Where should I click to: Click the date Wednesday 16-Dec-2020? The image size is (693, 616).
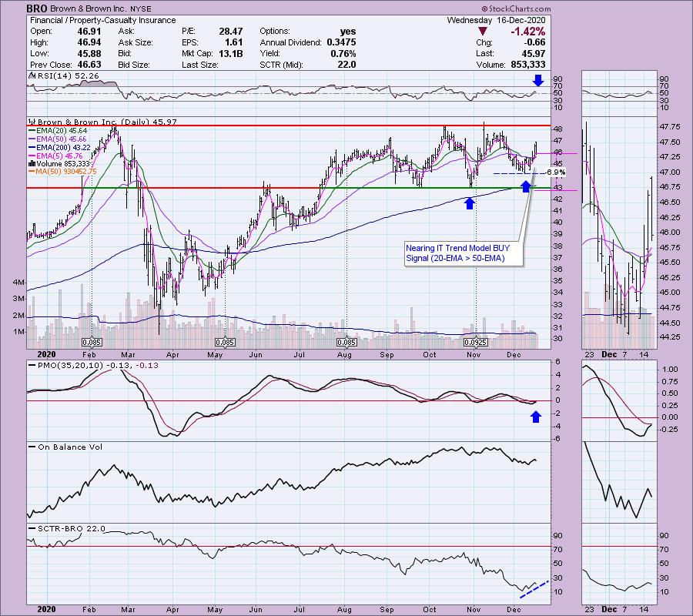pos(496,20)
